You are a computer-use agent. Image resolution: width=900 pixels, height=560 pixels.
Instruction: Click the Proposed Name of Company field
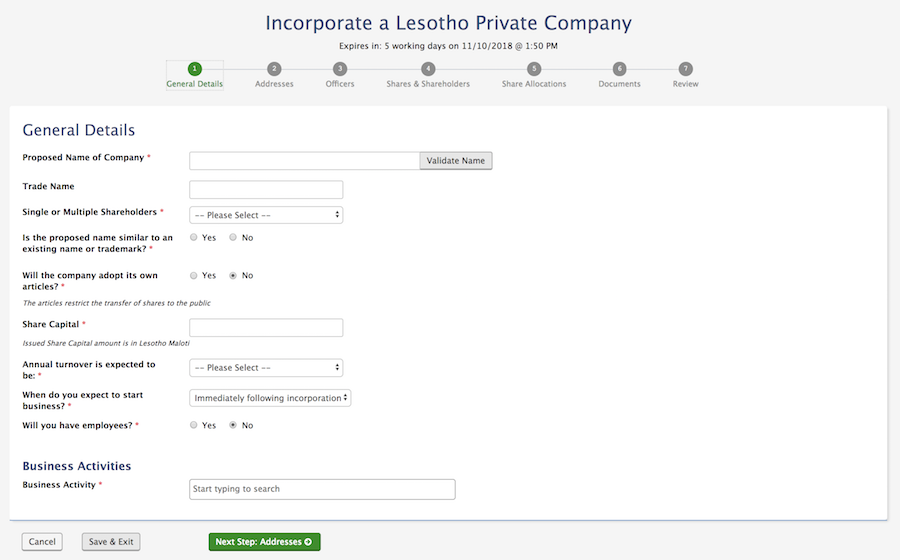(304, 161)
